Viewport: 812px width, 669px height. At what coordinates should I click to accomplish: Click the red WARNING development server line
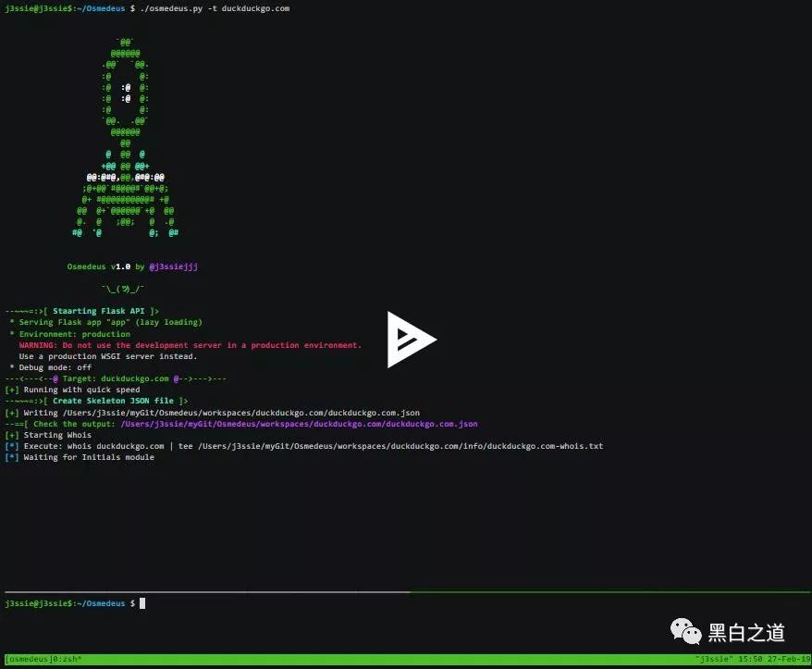(191, 345)
